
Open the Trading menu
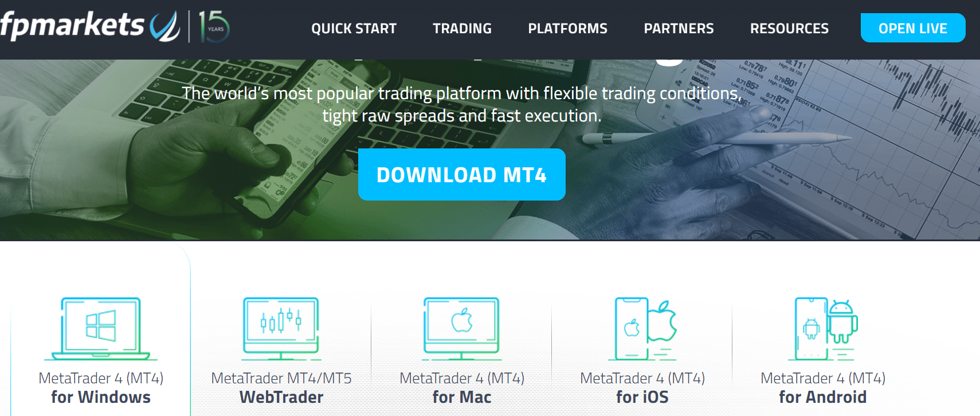pos(462,29)
